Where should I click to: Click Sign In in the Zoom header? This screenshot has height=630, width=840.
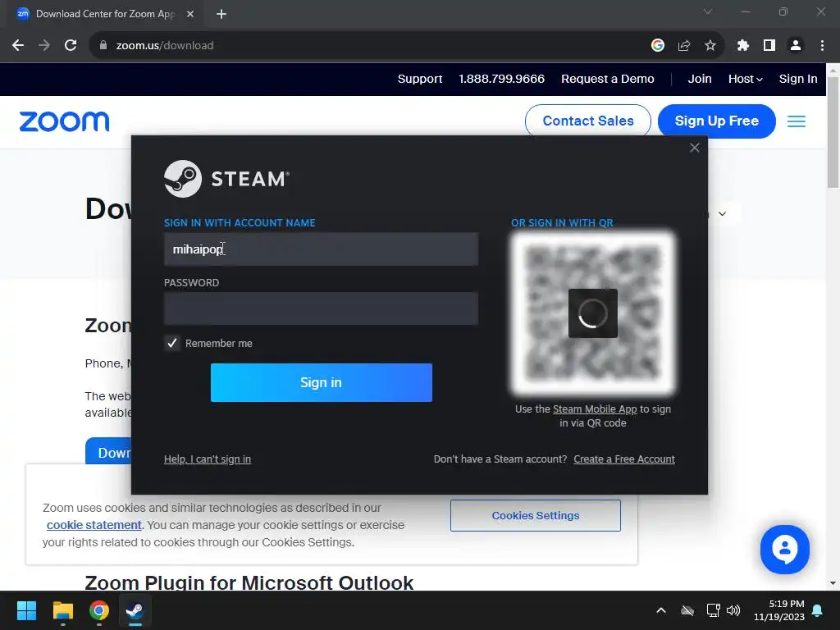click(x=797, y=79)
